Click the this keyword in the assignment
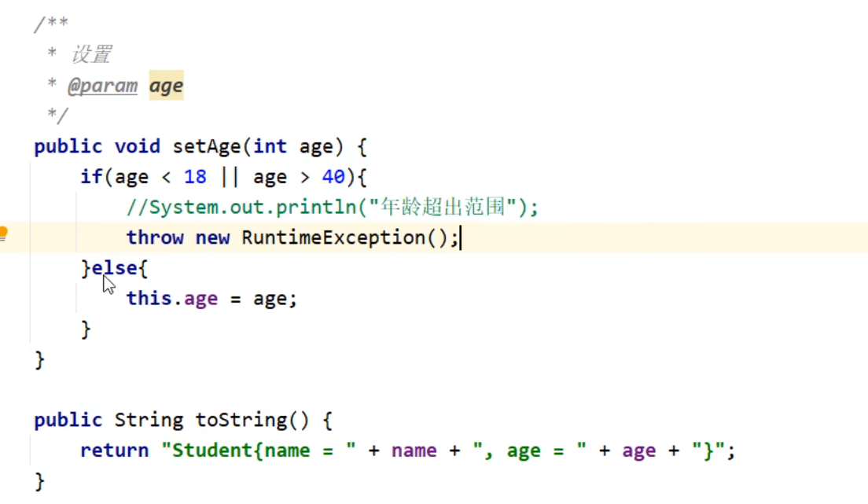The width and height of the screenshot is (868, 504). [149, 299]
